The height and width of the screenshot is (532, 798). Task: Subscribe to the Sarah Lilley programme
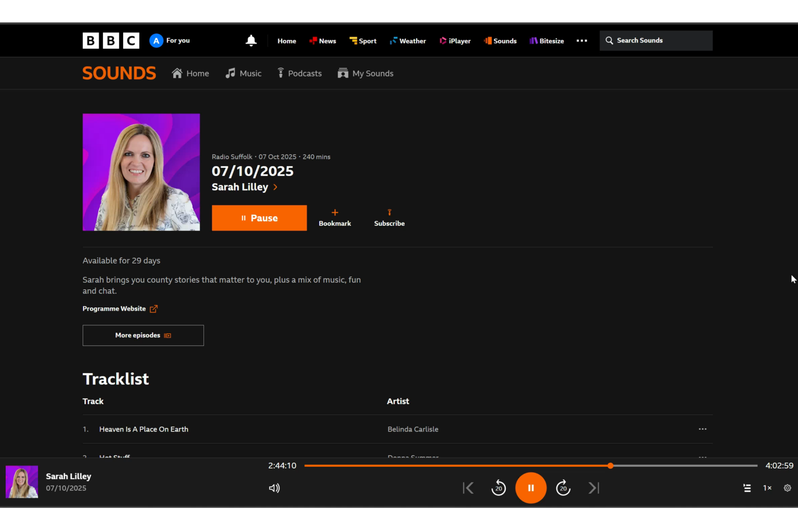click(389, 218)
